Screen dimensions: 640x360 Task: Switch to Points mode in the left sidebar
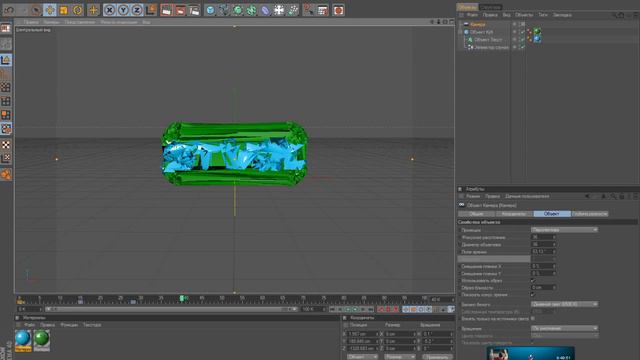pos(6,87)
